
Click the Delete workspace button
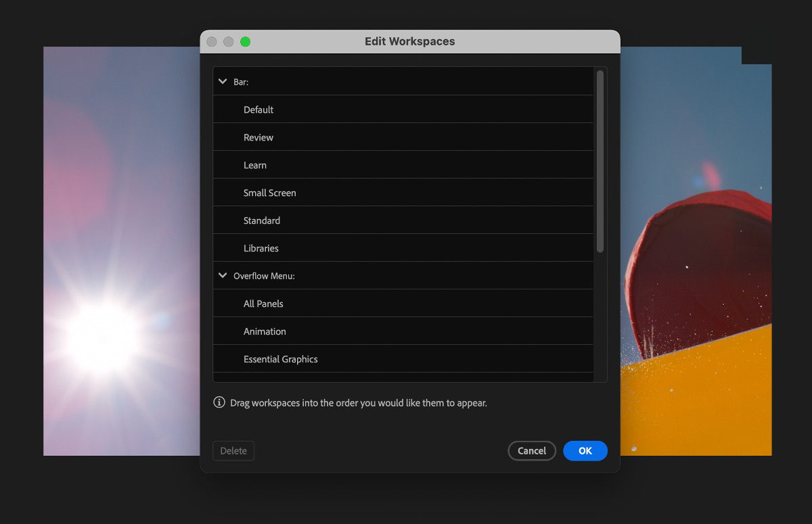(x=233, y=450)
